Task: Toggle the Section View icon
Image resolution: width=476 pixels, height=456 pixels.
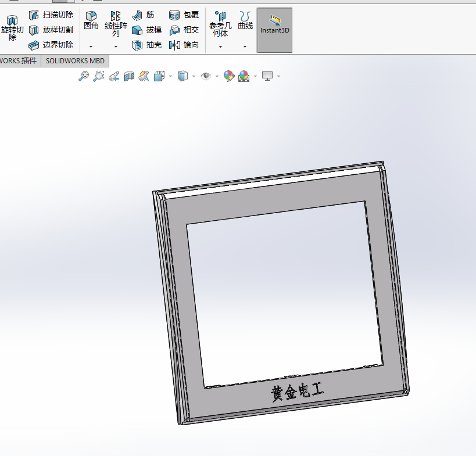Action: pos(128,76)
